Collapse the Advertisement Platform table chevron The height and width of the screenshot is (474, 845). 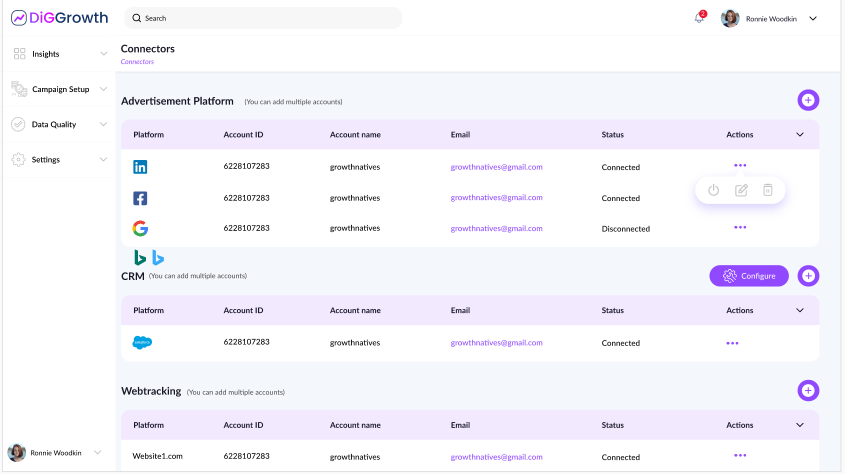point(799,134)
